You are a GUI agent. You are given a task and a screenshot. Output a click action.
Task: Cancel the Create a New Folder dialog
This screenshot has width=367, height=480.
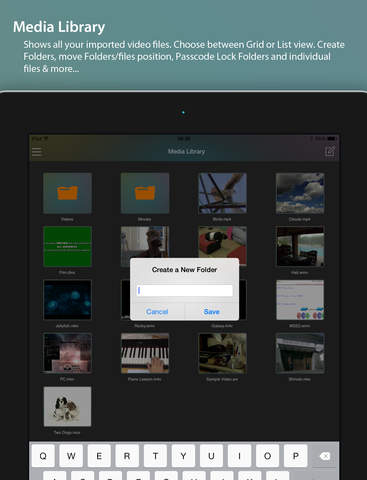[157, 312]
